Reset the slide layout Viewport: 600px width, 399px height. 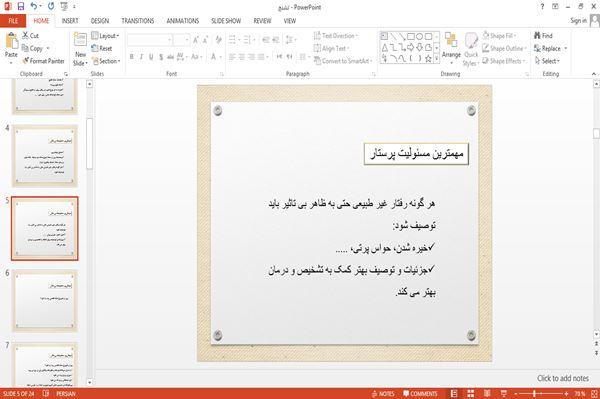pyautogui.click(x=102, y=48)
